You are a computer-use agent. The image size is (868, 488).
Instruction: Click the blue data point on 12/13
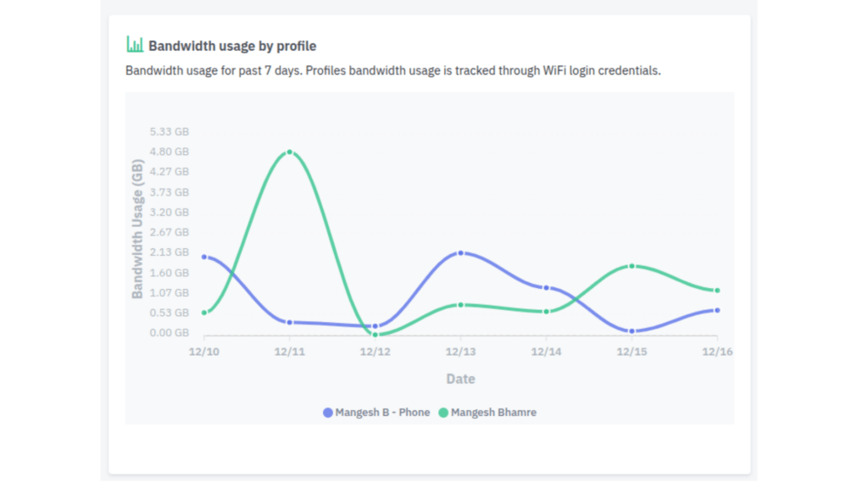point(460,253)
